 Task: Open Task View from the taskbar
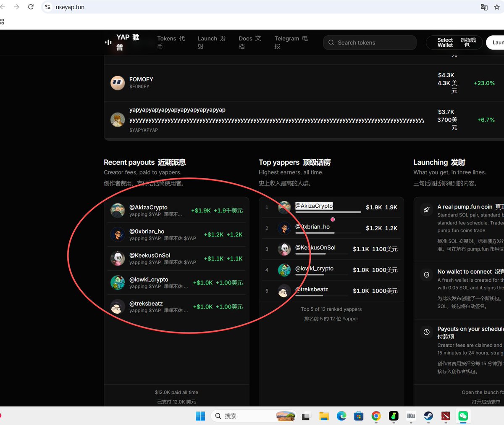click(306, 416)
